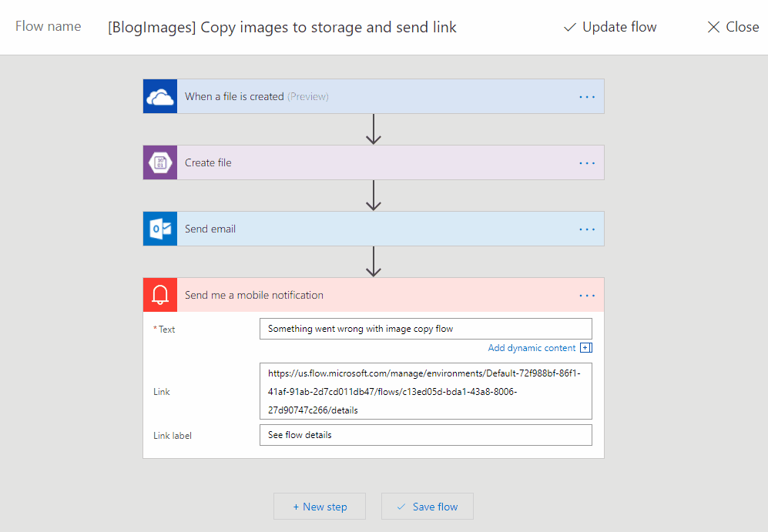Click the Outlook Send email icon
Screen dimensions: 768x532
click(x=160, y=229)
